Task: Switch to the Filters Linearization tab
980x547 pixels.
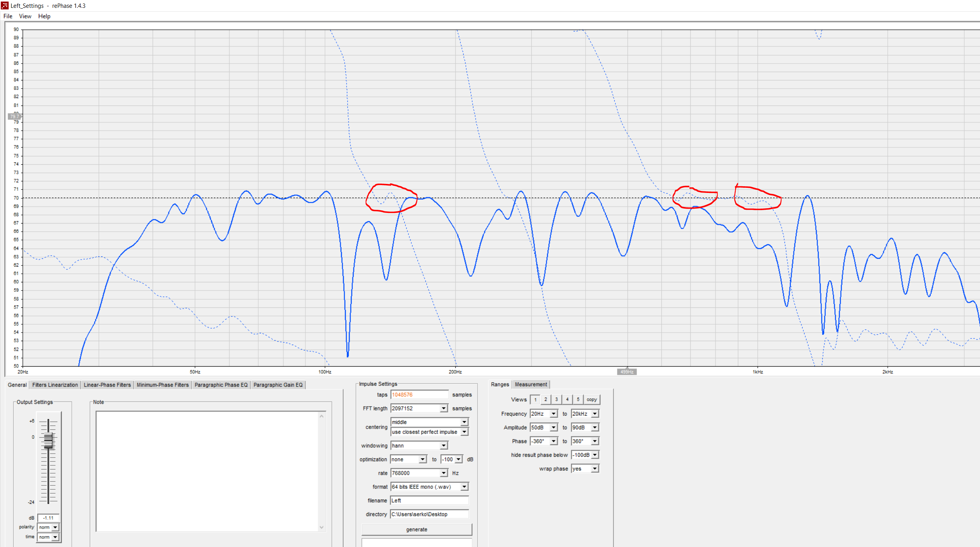Action: (x=55, y=385)
